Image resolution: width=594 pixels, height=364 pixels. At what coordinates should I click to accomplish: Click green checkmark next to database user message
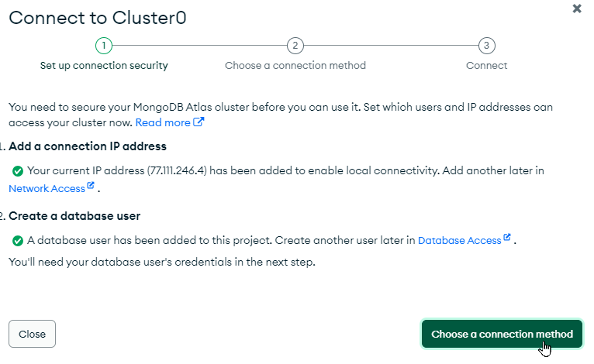17,241
